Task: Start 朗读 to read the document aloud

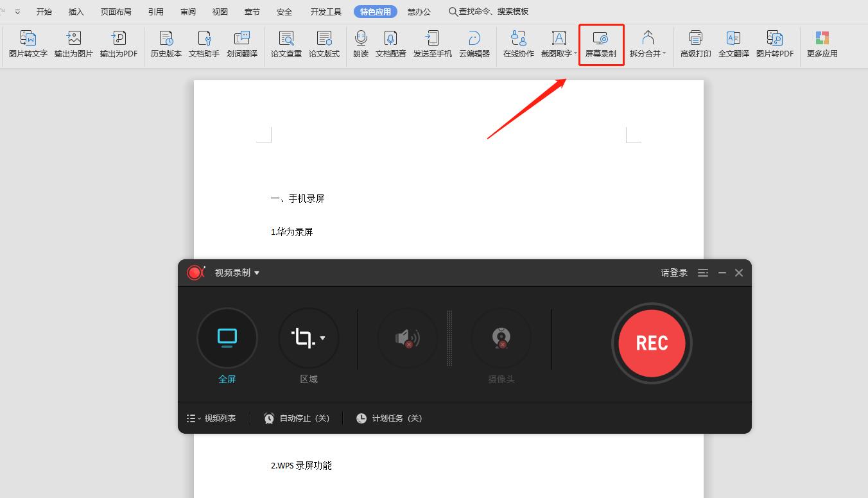Action: pos(360,44)
